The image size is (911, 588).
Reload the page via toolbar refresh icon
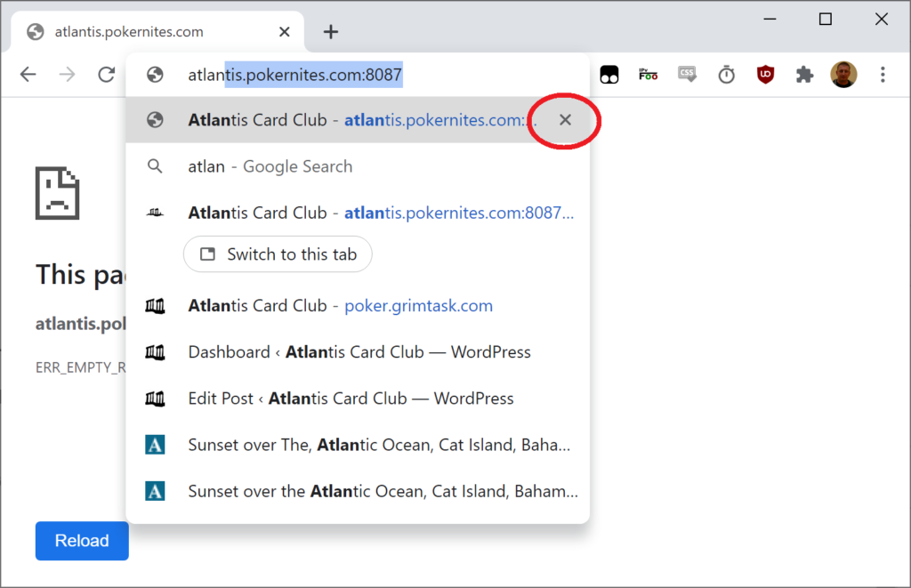107,75
